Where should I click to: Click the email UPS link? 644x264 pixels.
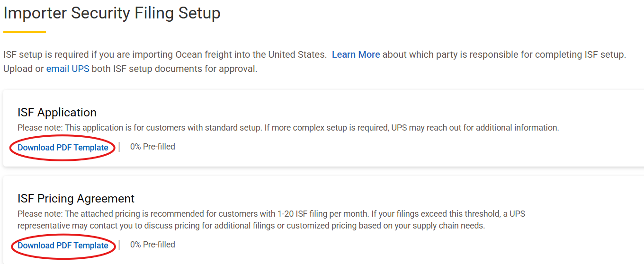pos(68,69)
